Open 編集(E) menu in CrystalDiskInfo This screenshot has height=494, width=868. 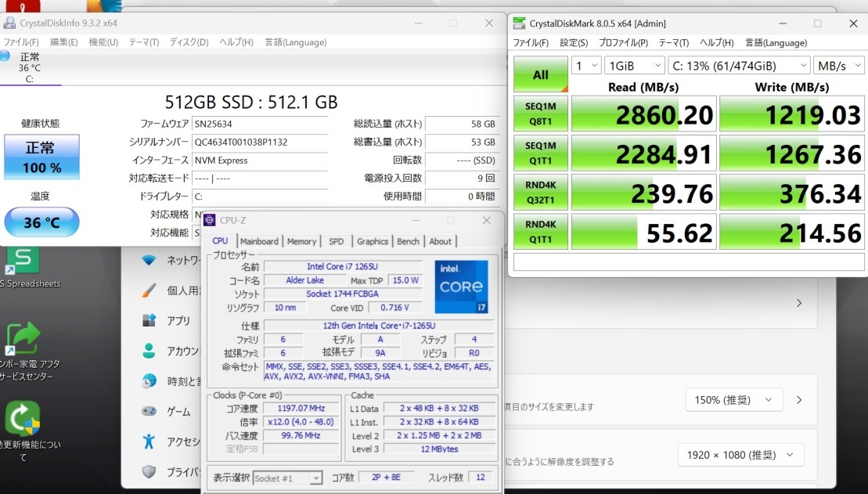[63, 42]
